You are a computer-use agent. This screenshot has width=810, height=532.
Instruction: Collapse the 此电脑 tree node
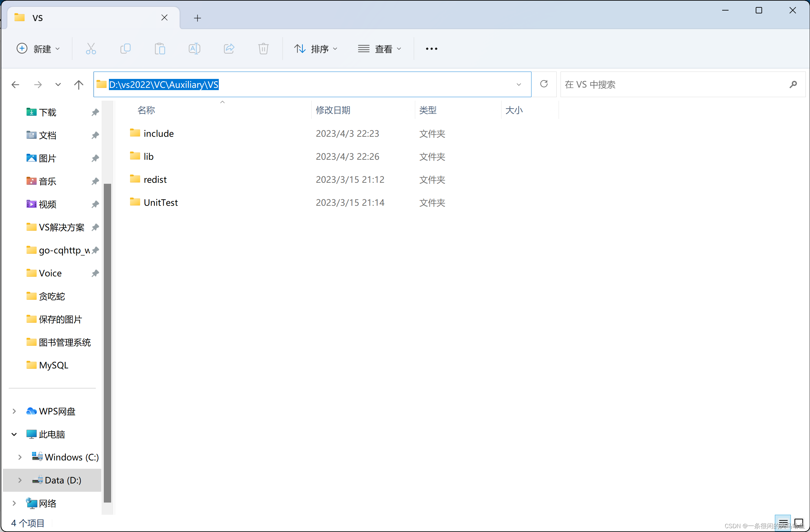14,434
